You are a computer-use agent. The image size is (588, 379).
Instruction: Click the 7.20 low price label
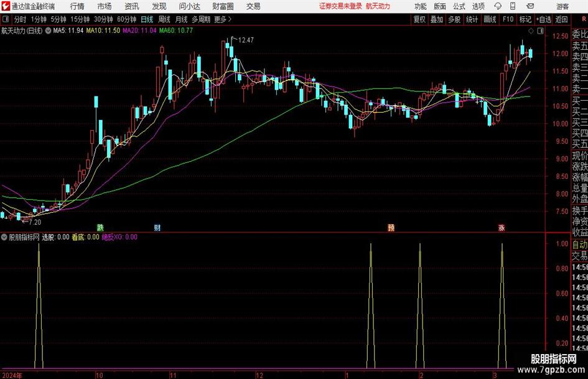tap(35, 222)
